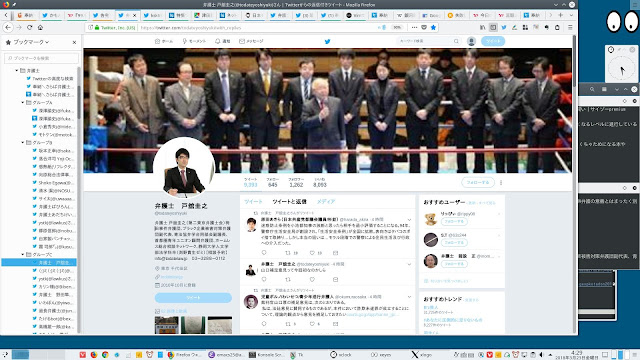Open the メッセージ link in Twitter navigation
Image resolution: width=640 pixels, height=360 pixels.
(x=251, y=41)
